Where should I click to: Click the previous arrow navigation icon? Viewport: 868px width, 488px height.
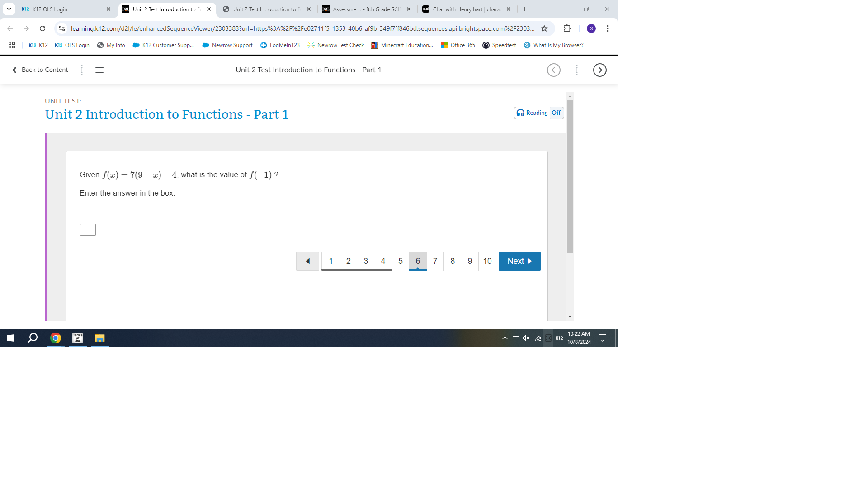click(x=307, y=261)
